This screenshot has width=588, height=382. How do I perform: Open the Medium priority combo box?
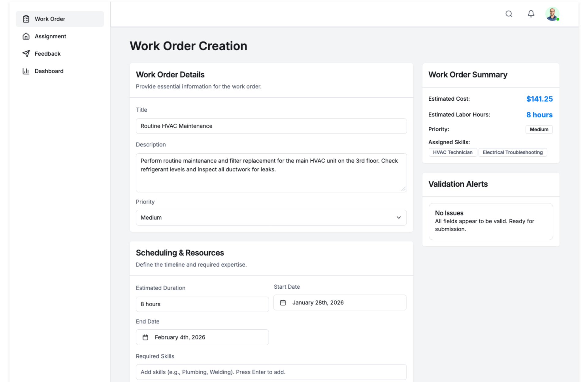[271, 218]
